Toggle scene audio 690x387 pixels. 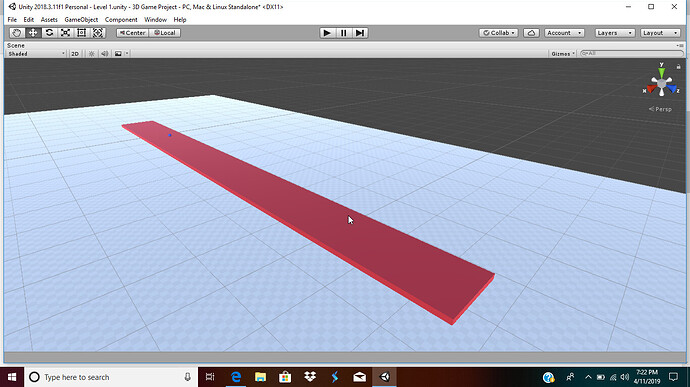tap(105, 54)
